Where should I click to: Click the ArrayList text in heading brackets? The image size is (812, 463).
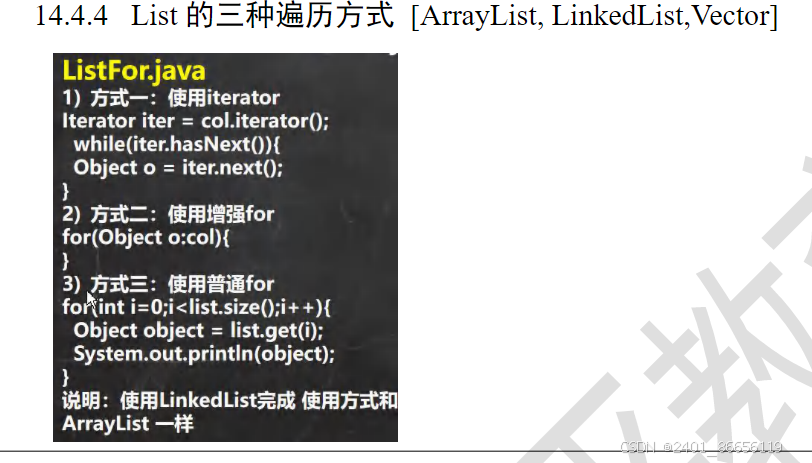click(481, 16)
